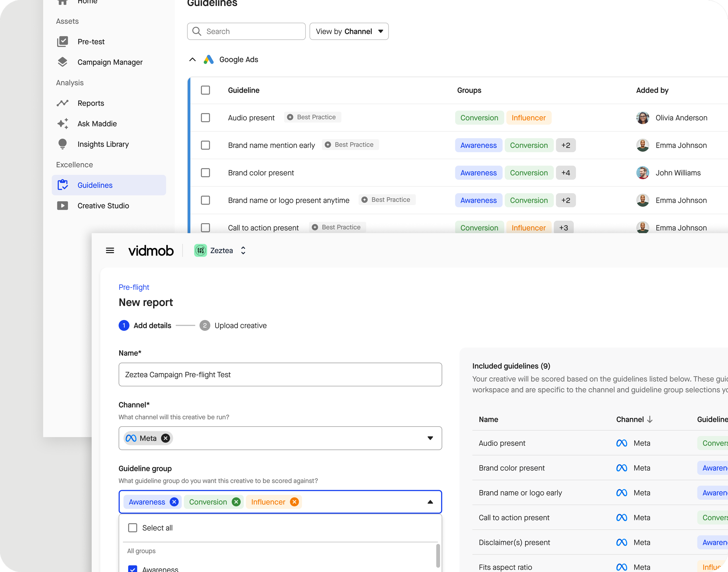Click the search magnifier icon
Screen dimensions: 728x572
pos(197,31)
